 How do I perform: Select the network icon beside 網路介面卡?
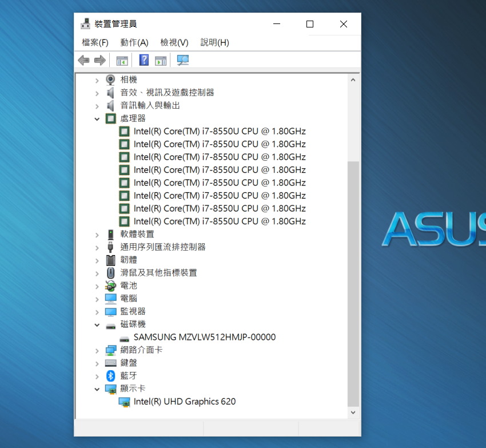tap(111, 350)
